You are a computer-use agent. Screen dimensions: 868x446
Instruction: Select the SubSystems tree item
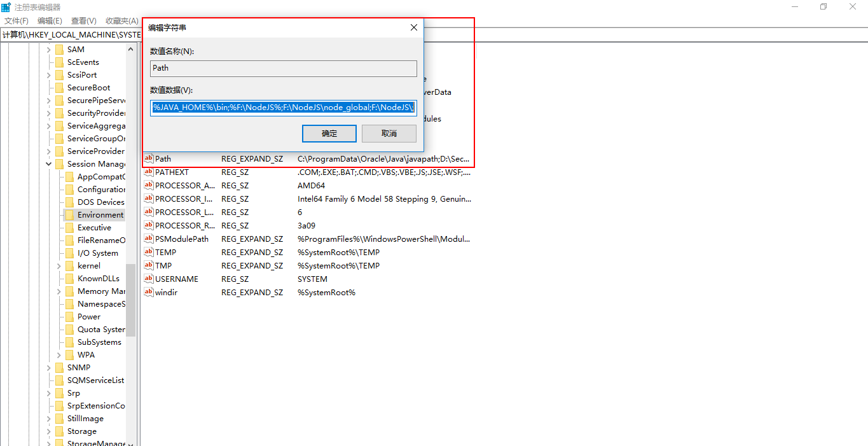99,342
